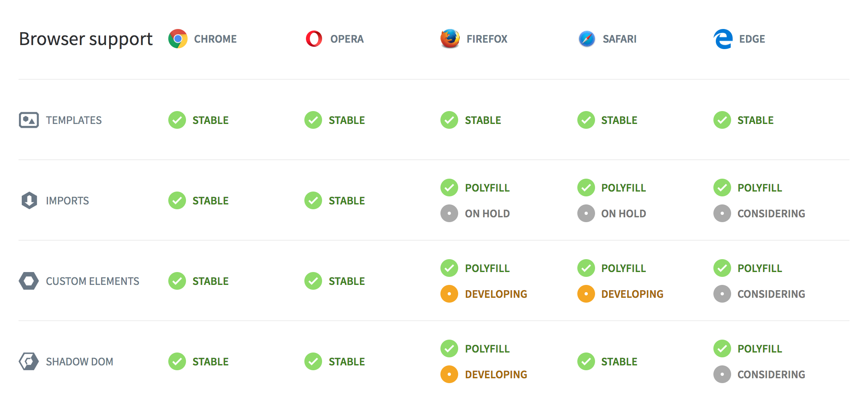868x400 pixels.
Task: Click the Shadow DOM hexagon icon
Action: (29, 361)
